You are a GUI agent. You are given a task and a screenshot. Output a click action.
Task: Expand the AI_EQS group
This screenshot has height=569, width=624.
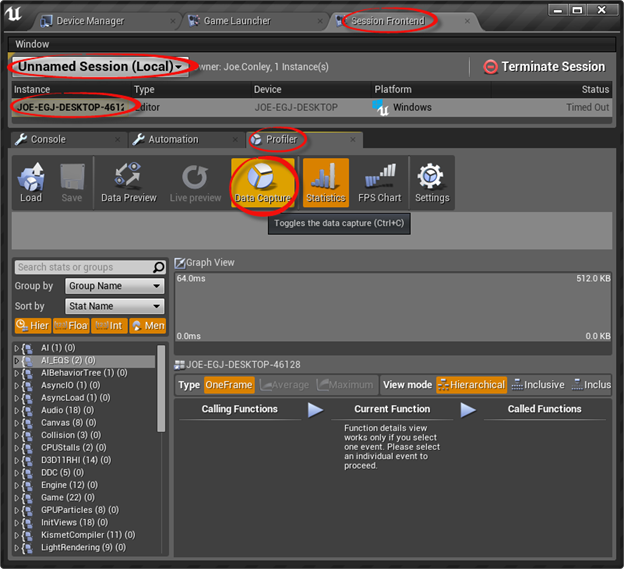click(x=17, y=360)
